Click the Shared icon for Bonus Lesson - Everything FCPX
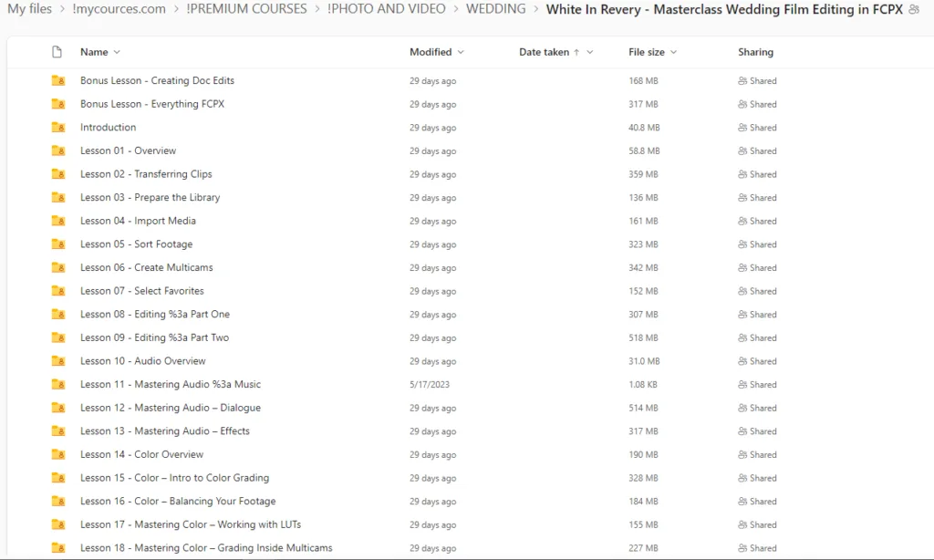 tap(742, 105)
